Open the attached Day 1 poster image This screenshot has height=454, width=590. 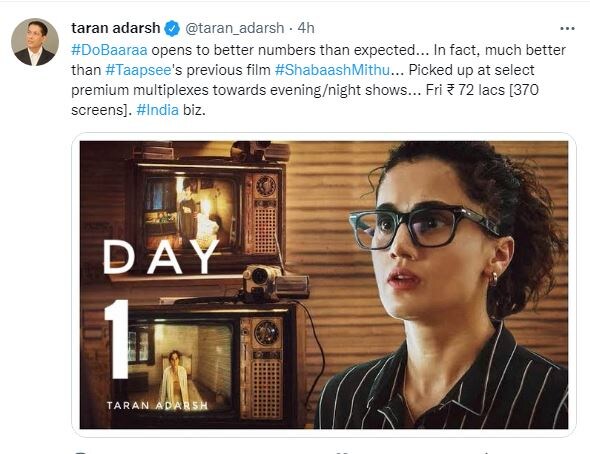[x=324, y=285]
